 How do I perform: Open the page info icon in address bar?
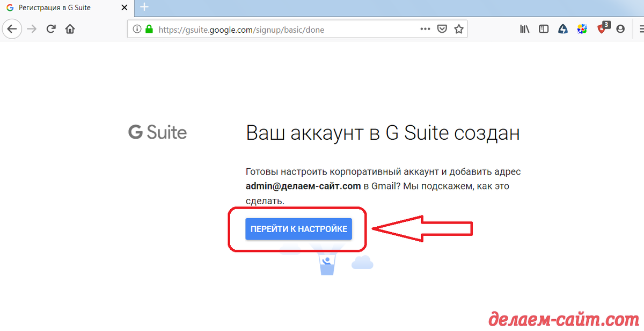[137, 30]
